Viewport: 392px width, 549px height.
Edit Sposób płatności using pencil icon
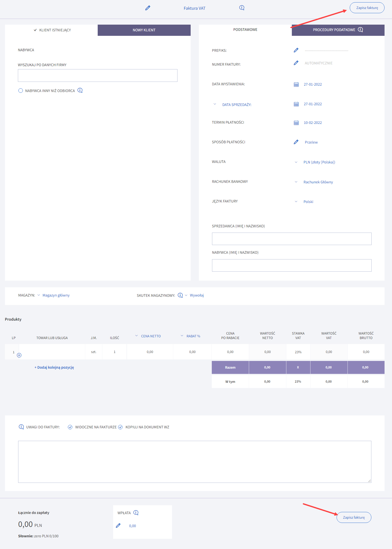point(296,142)
